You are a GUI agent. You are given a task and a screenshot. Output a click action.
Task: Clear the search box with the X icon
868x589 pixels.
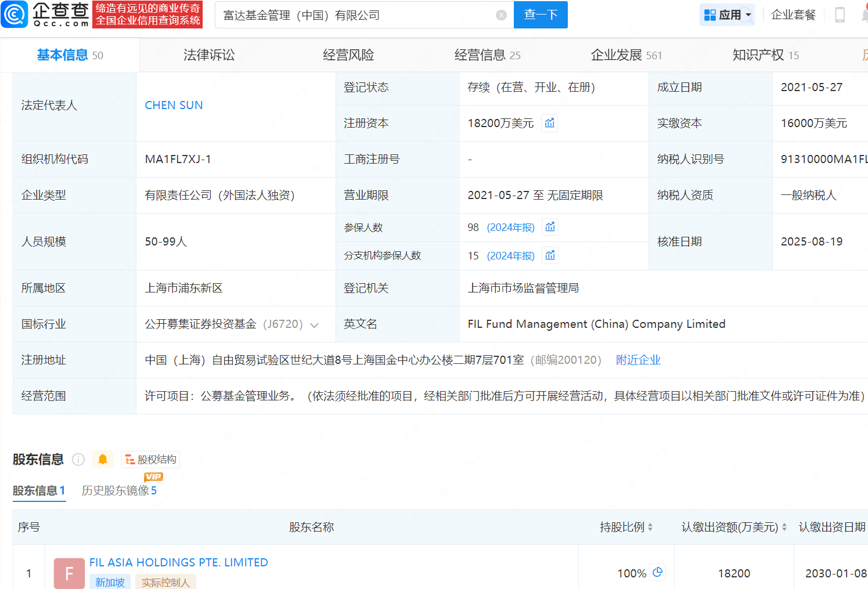[502, 15]
